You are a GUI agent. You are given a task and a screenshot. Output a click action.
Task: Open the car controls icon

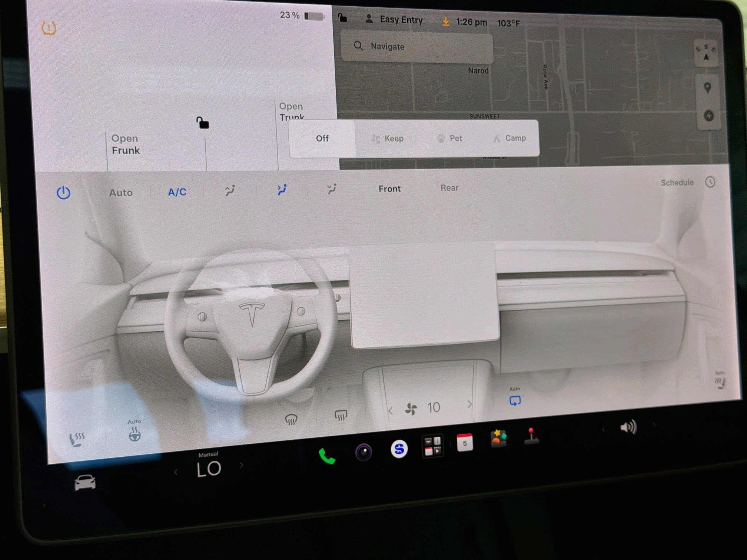point(85,482)
